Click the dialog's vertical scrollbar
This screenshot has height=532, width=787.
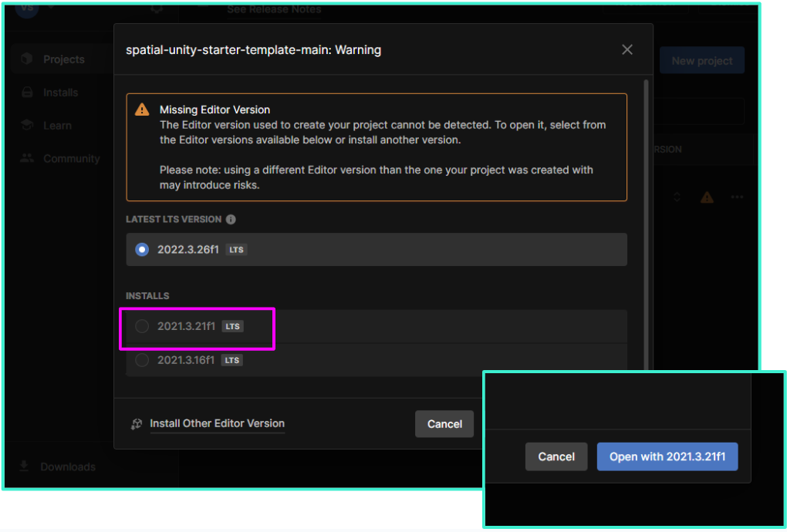point(646,224)
